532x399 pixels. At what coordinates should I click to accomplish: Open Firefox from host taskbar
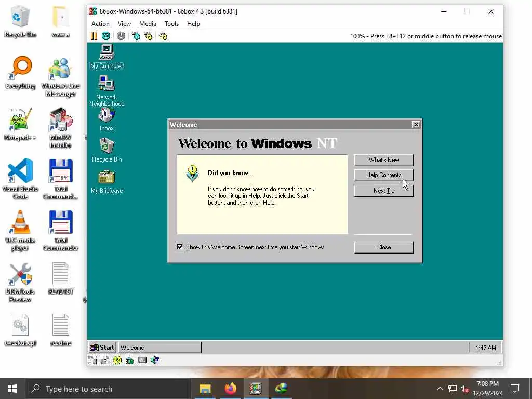pos(230,389)
